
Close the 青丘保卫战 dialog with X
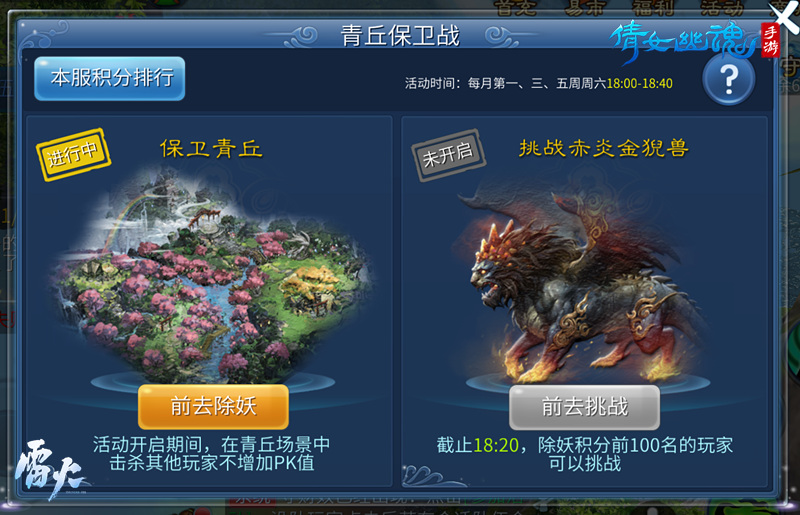pyautogui.click(x=784, y=17)
